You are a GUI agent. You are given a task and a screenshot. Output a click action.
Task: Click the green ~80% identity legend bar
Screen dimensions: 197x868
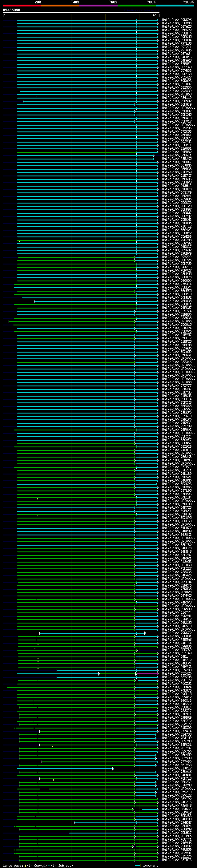[x=136, y=6]
